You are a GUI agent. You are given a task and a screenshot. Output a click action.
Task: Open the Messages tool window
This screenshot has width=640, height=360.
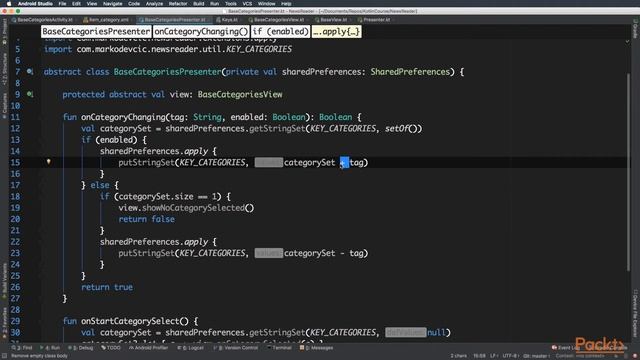(317, 348)
